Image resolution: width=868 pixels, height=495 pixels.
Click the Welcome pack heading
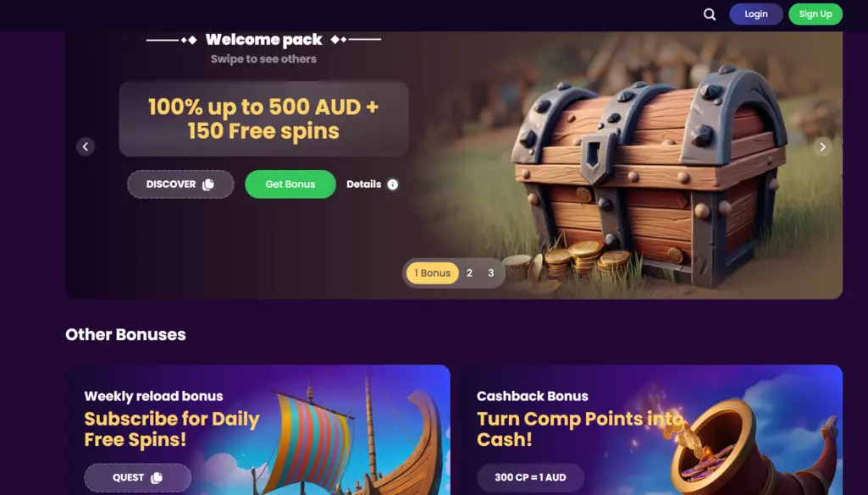263,40
